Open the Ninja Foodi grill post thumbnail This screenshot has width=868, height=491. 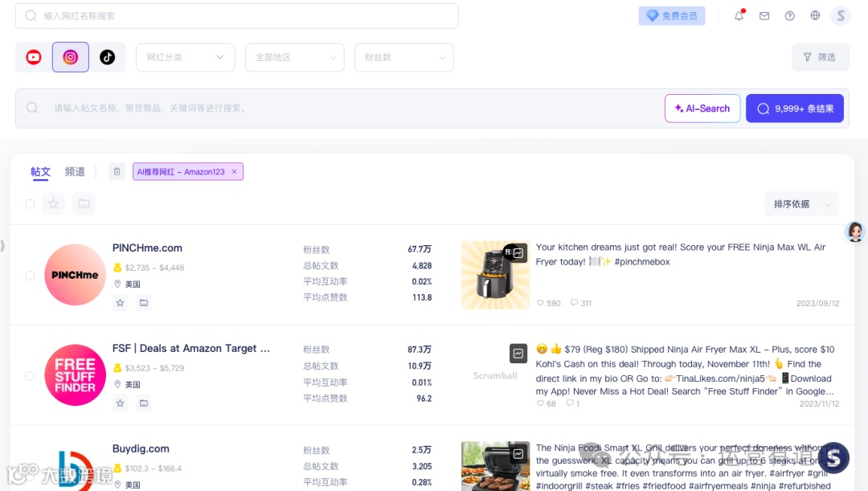click(x=495, y=466)
